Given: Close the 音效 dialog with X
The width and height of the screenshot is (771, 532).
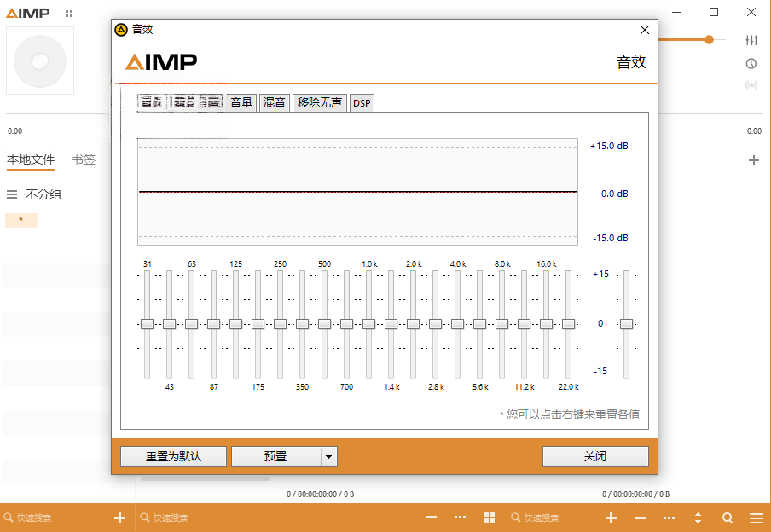Looking at the screenshot, I should click(645, 30).
